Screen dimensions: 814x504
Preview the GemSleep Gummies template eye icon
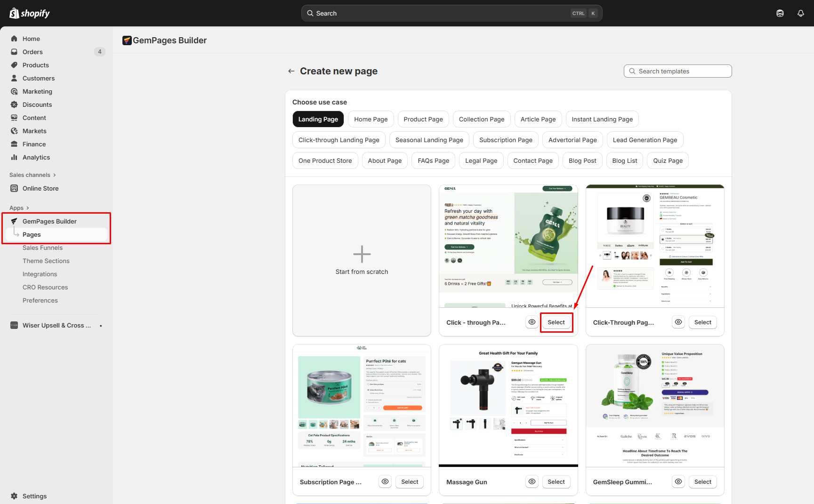coord(678,481)
